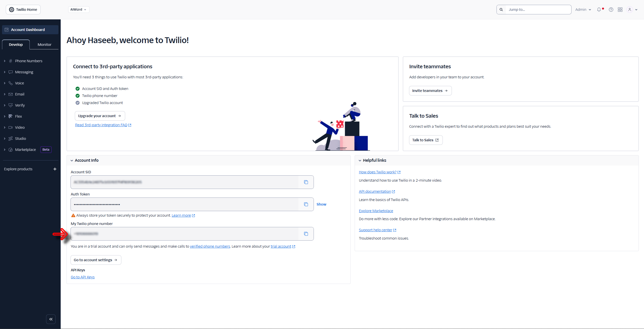Collapse the sidebar with double-chevron icon
Viewport: 644px width, 329px height.
[x=51, y=319]
